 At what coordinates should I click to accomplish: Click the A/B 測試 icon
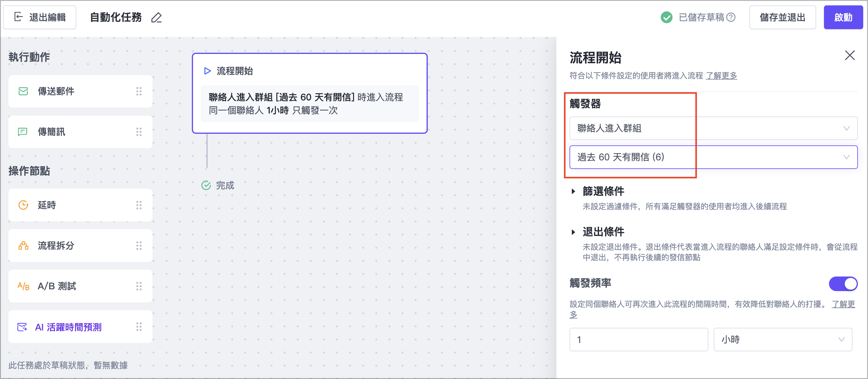23,286
